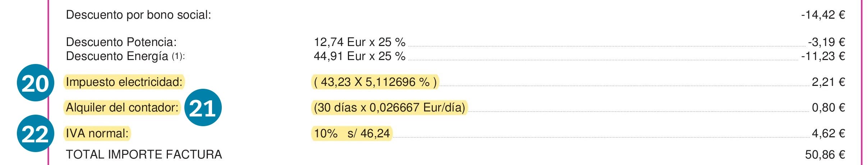
Task: Select the highlighted Impuesto electricidad label
Action: tap(124, 82)
